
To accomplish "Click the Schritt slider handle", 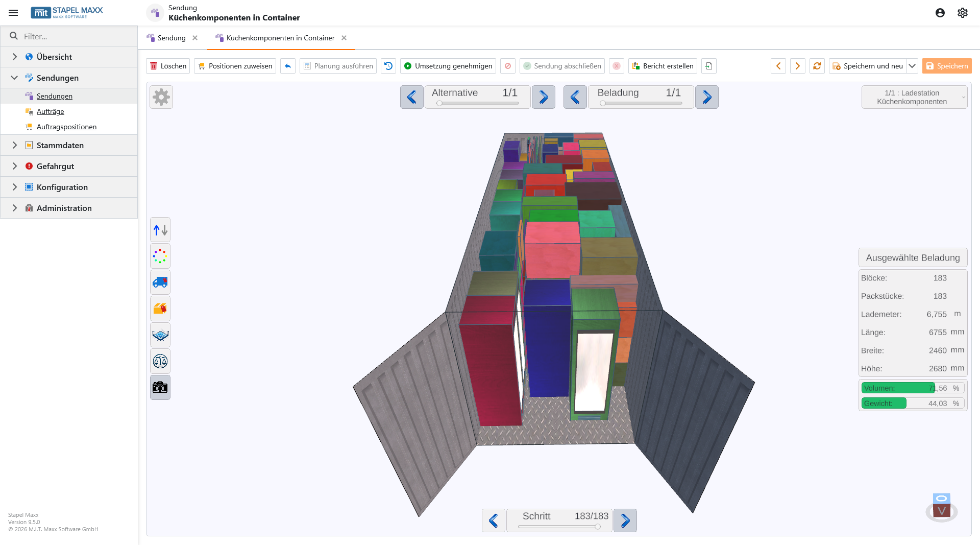I will tap(598, 527).
